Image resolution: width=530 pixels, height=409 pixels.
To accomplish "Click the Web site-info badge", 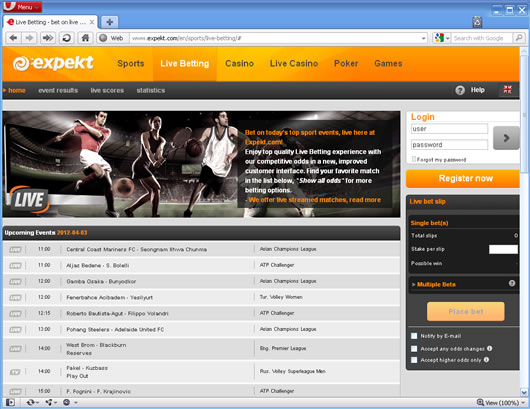I will pos(112,38).
